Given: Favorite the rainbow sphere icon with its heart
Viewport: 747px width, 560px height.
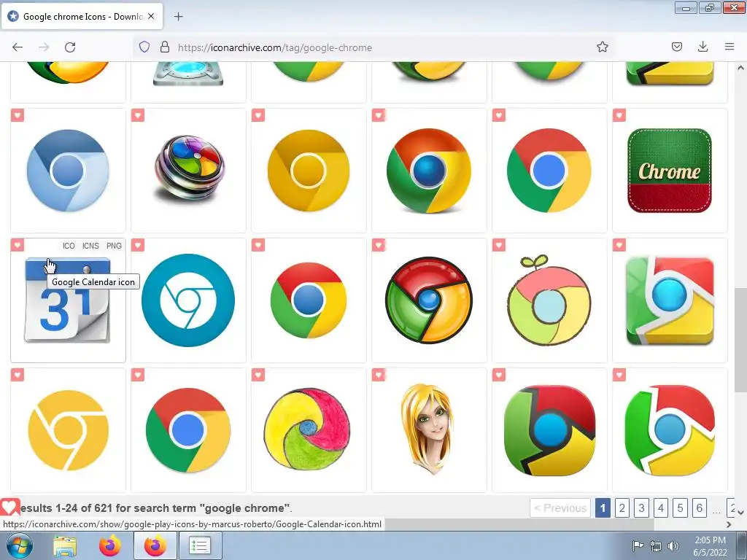Looking at the screenshot, I should (138, 115).
